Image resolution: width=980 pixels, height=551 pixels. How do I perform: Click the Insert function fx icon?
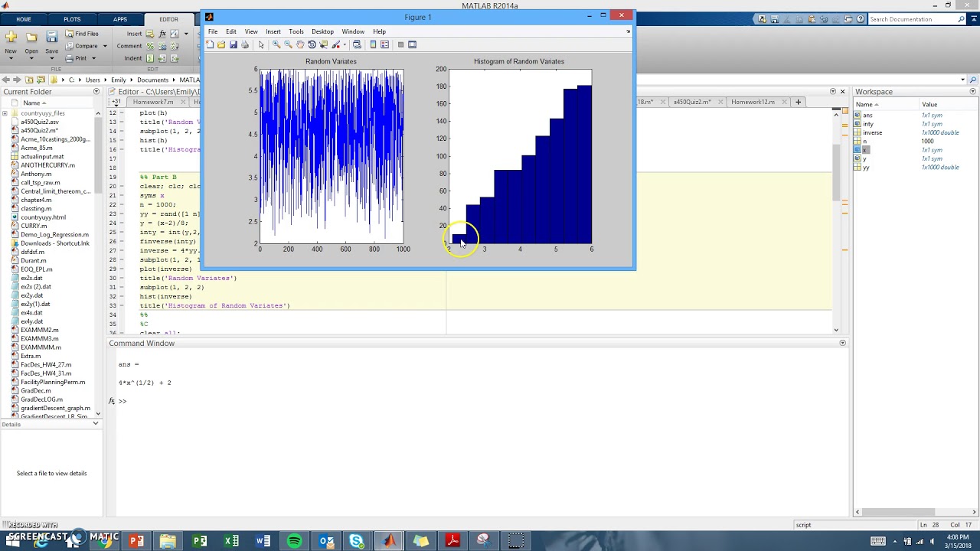tap(162, 34)
